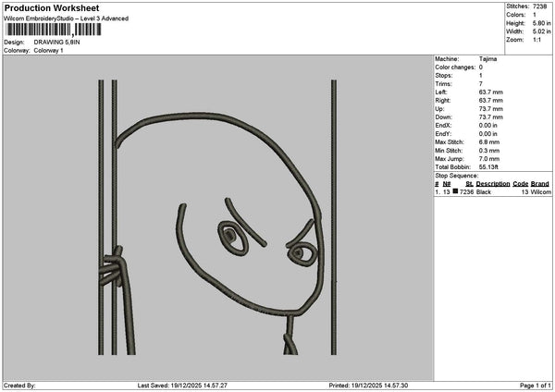Click 'Wilcom EmbroideryStudio – Level 3 Advanced' text
Screen dimensions: 555x392
click(x=67, y=18)
